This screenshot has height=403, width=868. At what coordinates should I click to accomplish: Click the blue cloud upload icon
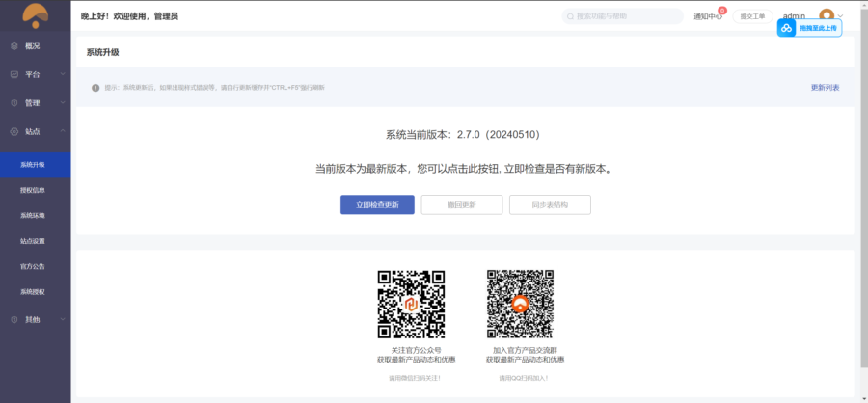(x=786, y=28)
